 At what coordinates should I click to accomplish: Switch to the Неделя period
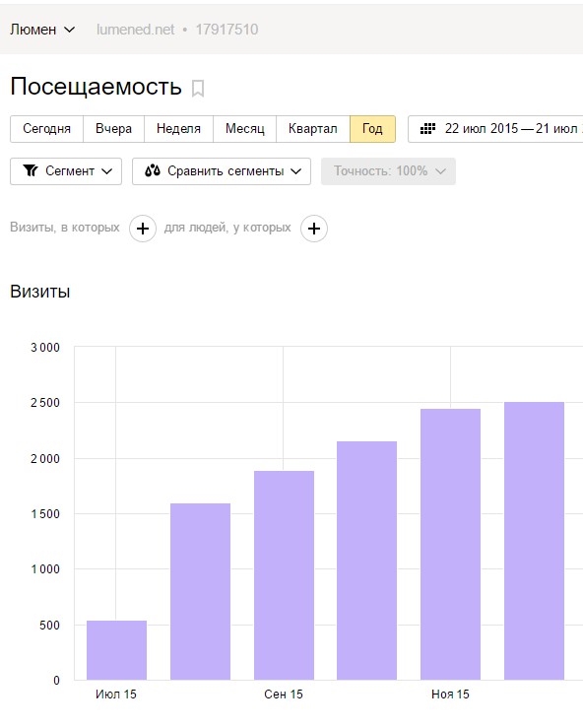178,129
